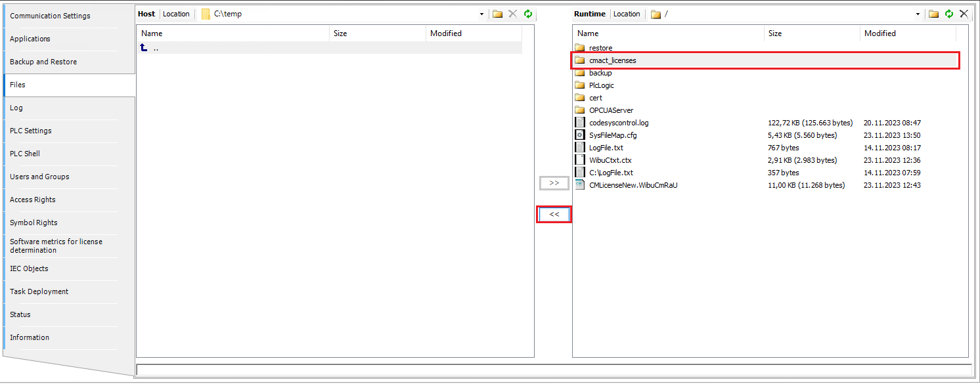Open the host path dropdown
Screen dimensions: 980x384
(481, 13)
